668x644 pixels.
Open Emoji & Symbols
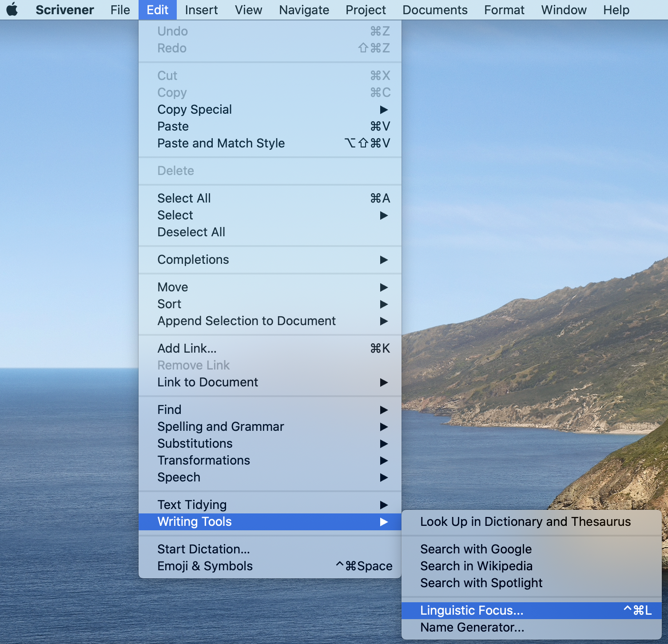(270, 566)
